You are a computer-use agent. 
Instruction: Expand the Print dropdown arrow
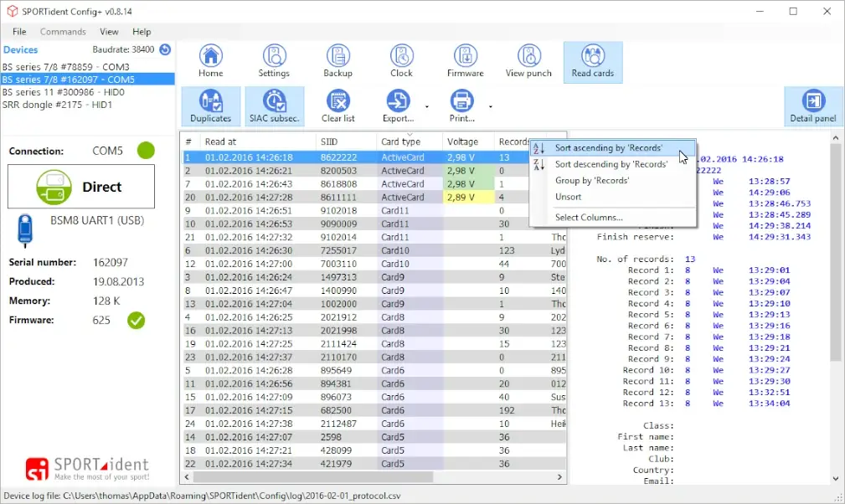[490, 107]
